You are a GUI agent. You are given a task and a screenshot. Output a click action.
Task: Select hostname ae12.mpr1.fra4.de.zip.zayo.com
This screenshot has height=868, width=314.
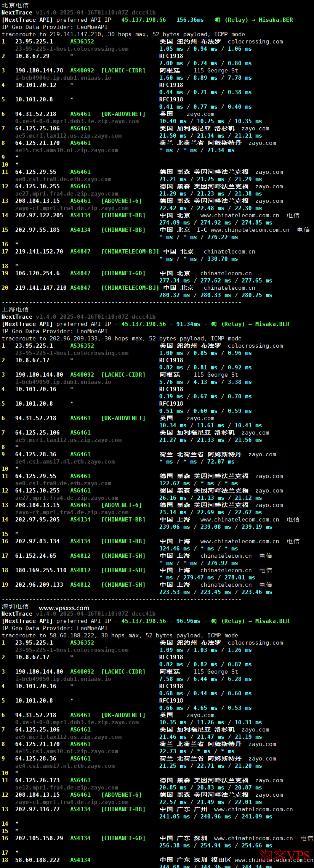(67, 788)
